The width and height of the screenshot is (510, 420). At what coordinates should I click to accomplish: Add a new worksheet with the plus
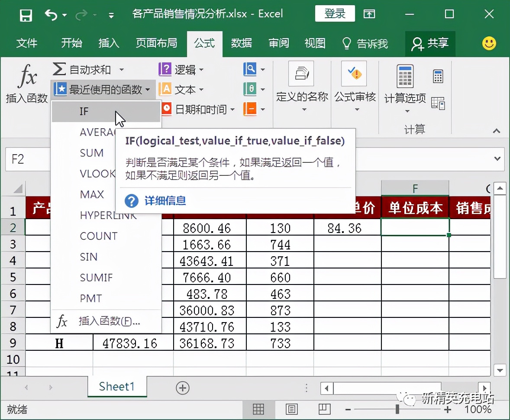pos(182,388)
